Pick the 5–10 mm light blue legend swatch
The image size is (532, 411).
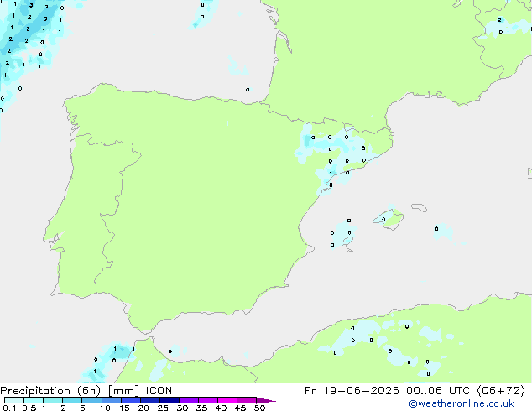click(x=91, y=400)
